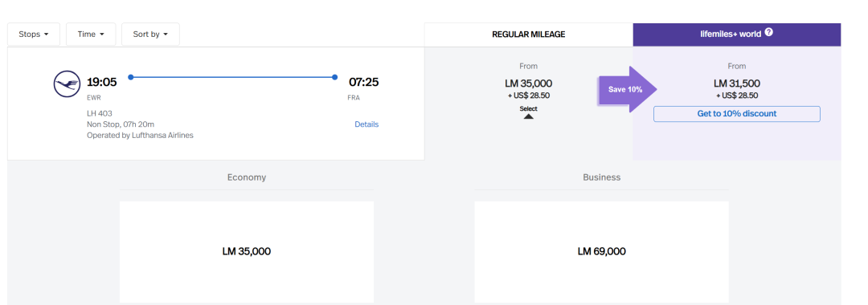This screenshot has width=868, height=305.
Task: Click the purple Save 10% arrow badge
Action: 628,89
